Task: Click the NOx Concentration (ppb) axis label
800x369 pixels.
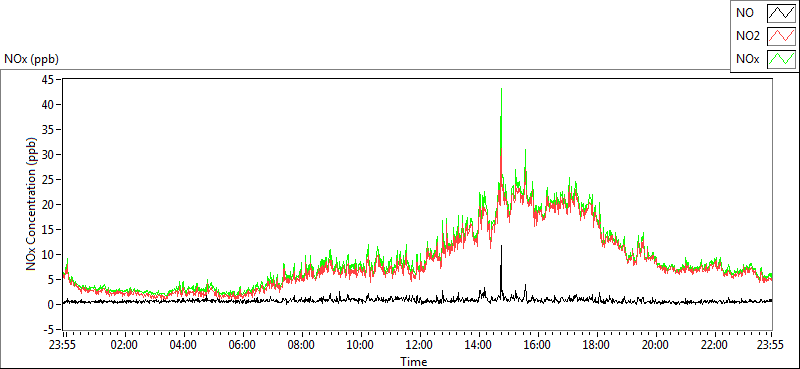Action: tap(32, 204)
